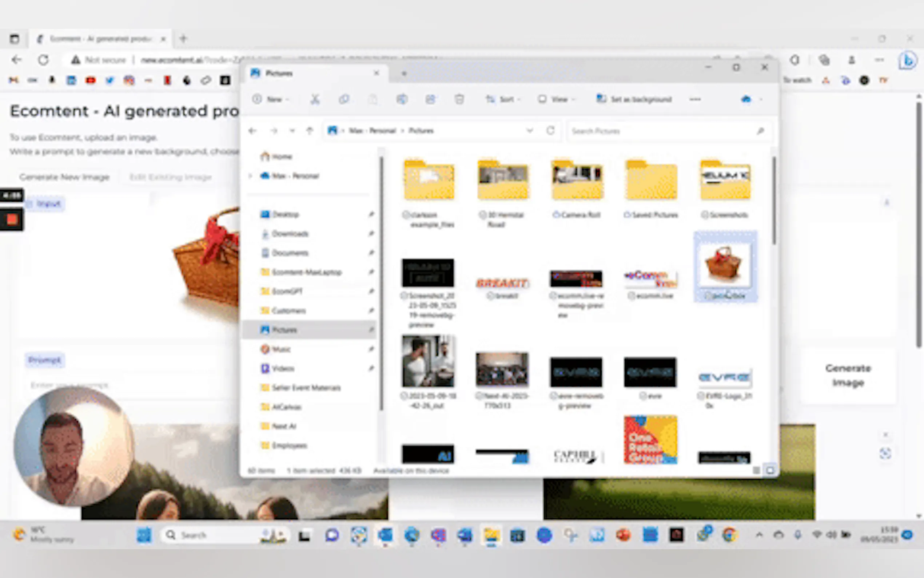The width and height of the screenshot is (924, 578).
Task: Open the Sort dropdown menu
Action: click(x=503, y=99)
